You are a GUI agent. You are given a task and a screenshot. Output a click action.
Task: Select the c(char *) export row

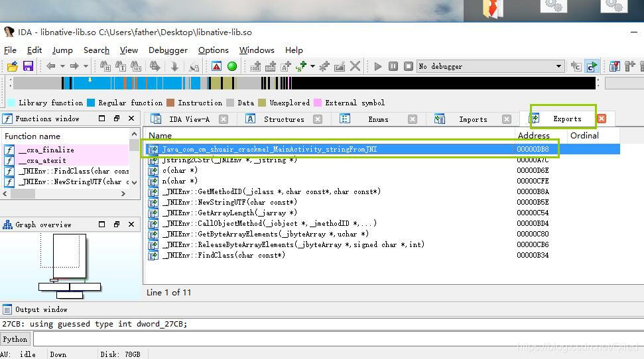(x=383, y=170)
